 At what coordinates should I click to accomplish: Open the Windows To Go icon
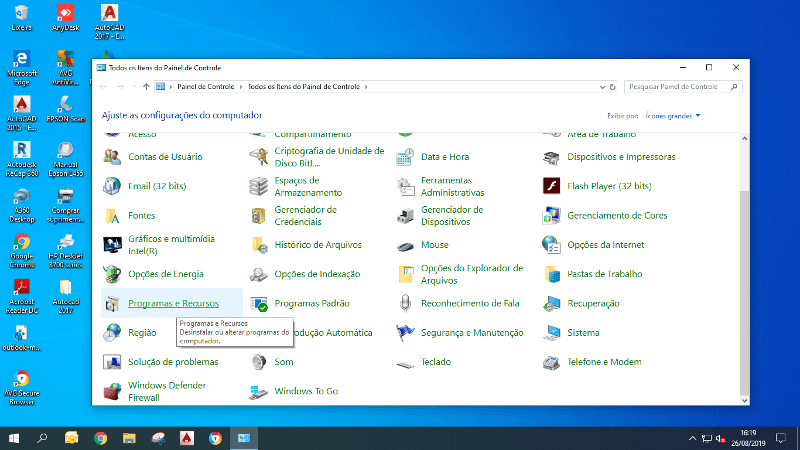tap(259, 391)
